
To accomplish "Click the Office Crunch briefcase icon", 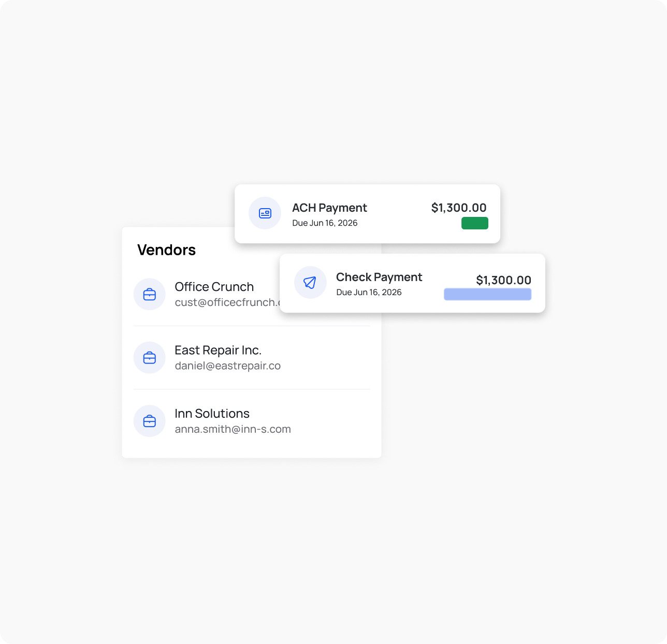I will click(x=150, y=295).
